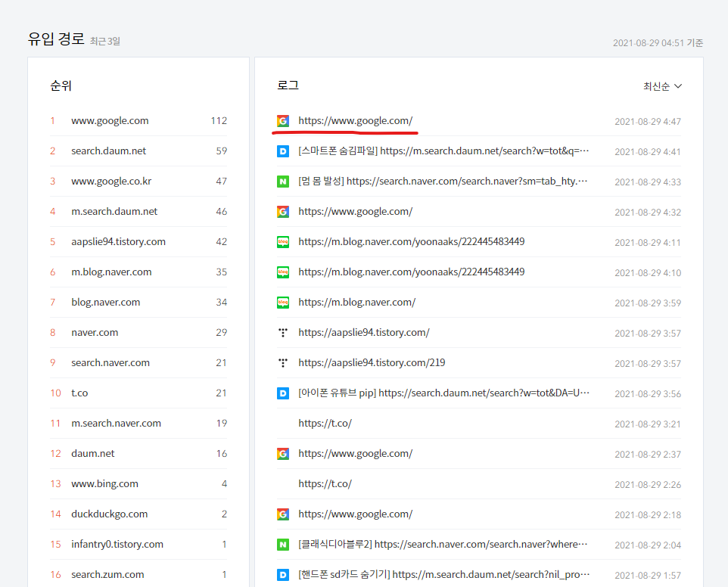The image size is (728, 587).
Task: Select www.google.com in the ranking list
Action: (110, 120)
